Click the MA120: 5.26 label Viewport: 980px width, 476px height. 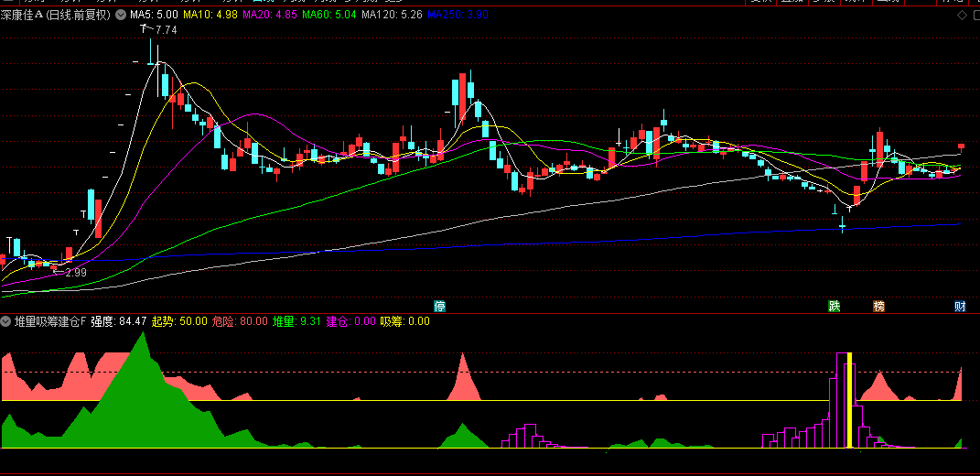392,15
